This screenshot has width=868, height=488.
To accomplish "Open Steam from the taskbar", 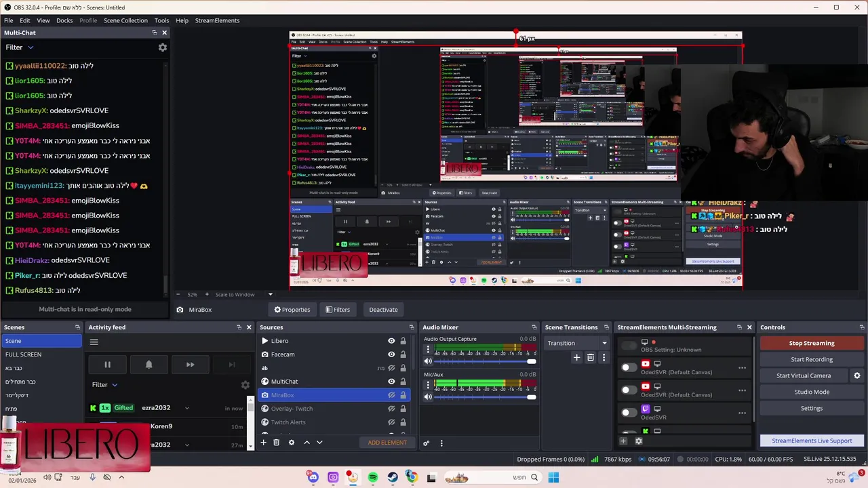I will (x=393, y=478).
